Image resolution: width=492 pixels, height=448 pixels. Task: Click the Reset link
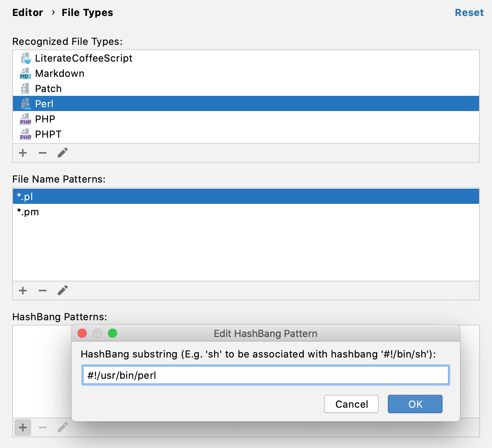pos(469,13)
